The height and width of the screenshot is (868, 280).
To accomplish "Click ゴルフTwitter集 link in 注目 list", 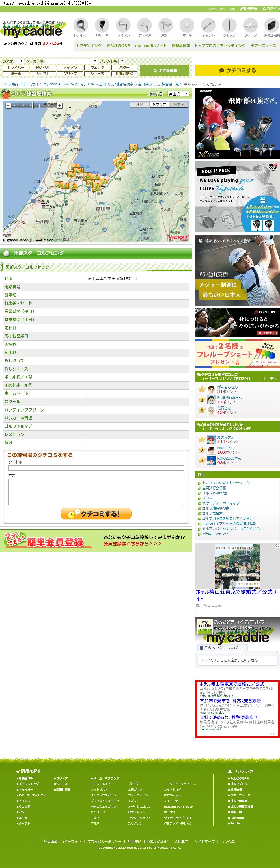I will pos(215,493).
